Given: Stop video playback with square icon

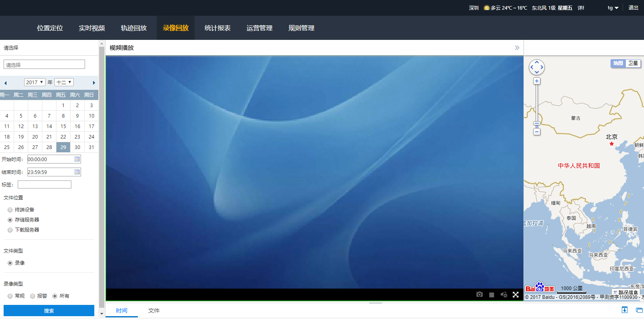Looking at the screenshot, I should point(492,295).
